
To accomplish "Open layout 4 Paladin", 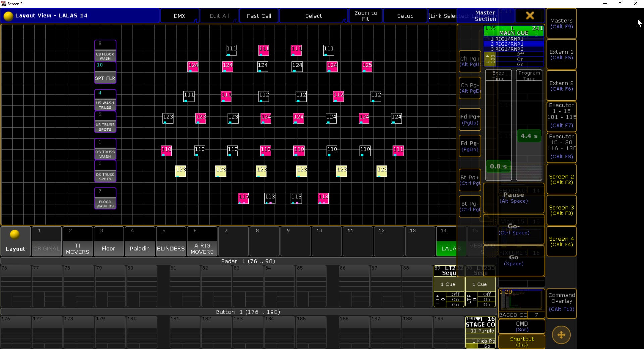I will pyautogui.click(x=140, y=241).
